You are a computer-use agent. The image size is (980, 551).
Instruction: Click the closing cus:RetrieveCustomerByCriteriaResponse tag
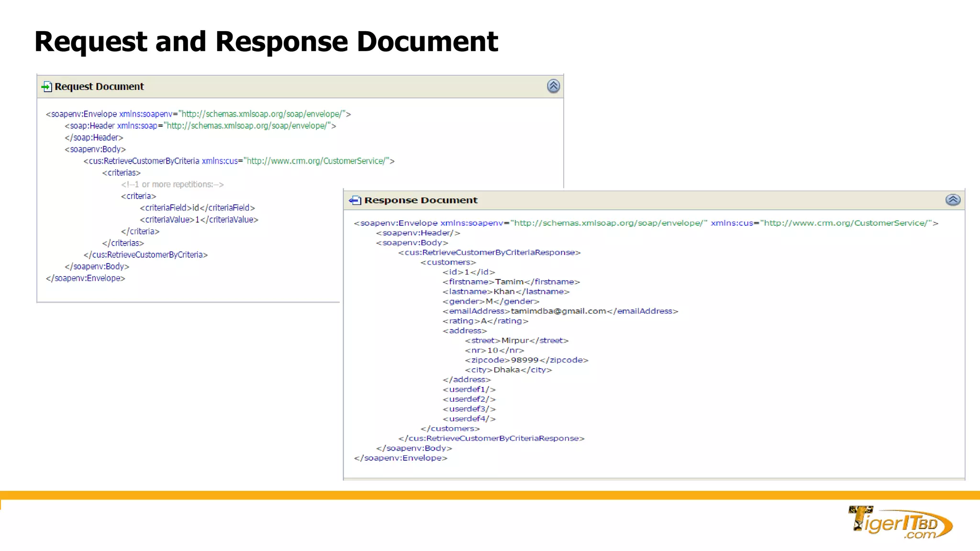click(x=491, y=439)
